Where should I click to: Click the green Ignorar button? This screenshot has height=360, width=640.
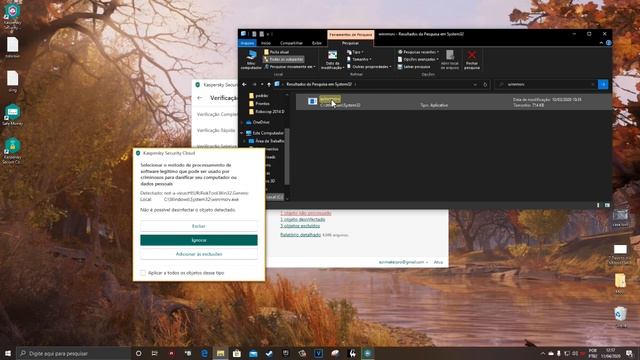(199, 240)
